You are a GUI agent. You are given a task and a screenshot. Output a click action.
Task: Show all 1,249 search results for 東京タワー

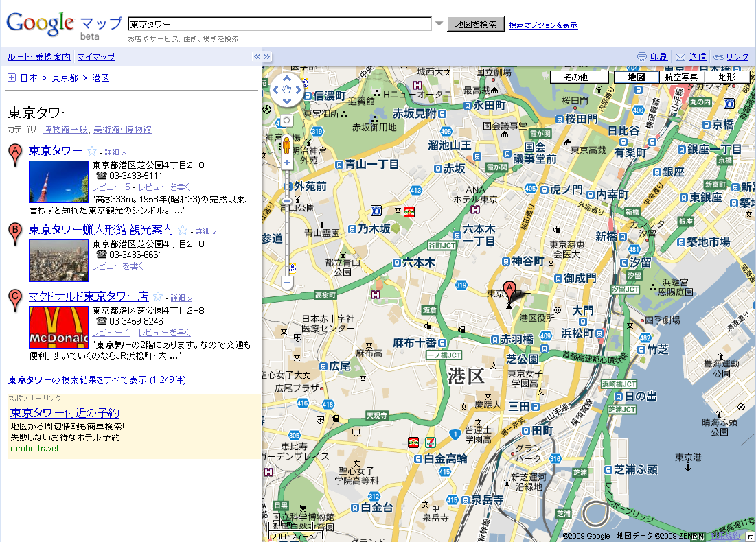click(x=97, y=379)
